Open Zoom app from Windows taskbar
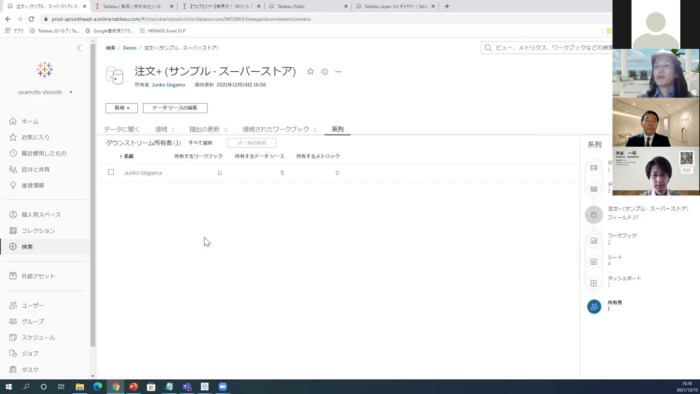The height and width of the screenshot is (394, 700). (222, 387)
